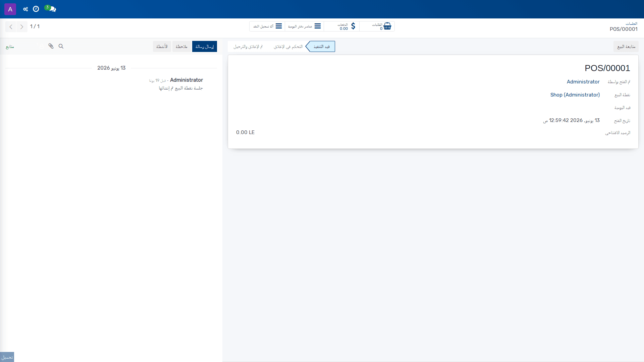Viewport: 644px width, 362px height.
Task: Open the Administrator user avatar menu
Action: [10, 9]
